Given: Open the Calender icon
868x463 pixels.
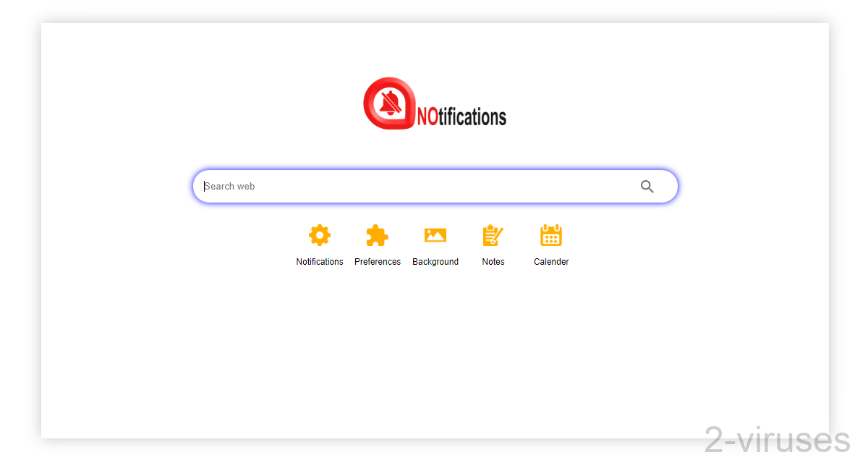Looking at the screenshot, I should tap(550, 234).
